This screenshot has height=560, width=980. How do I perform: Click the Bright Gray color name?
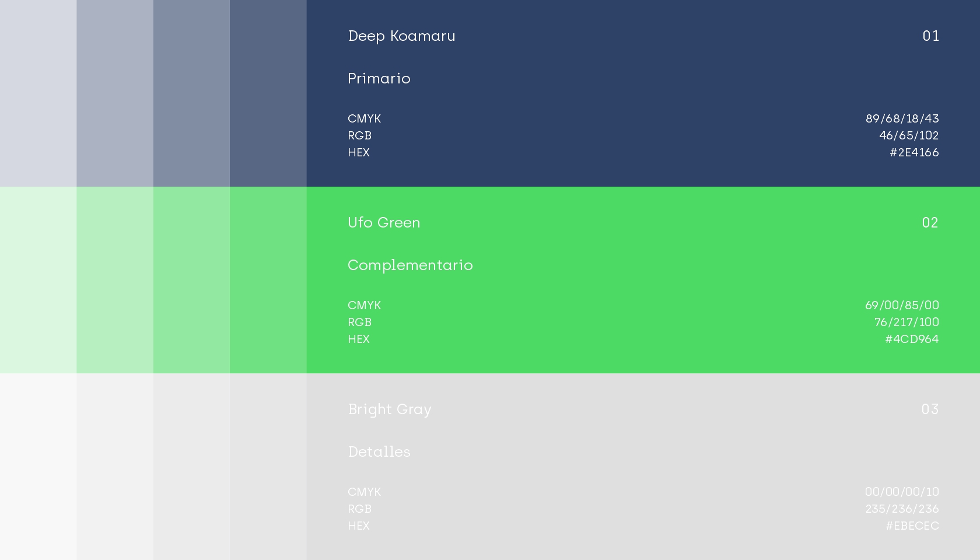click(x=390, y=409)
